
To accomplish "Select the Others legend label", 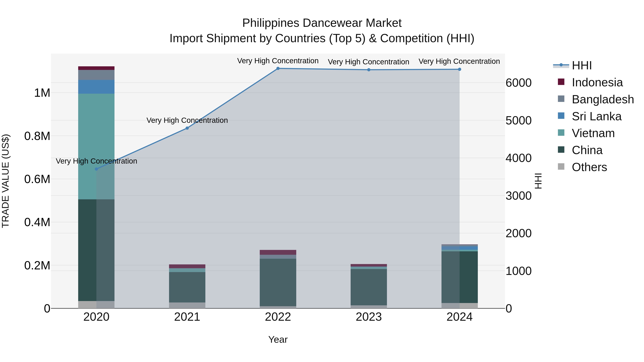I will [x=589, y=167].
